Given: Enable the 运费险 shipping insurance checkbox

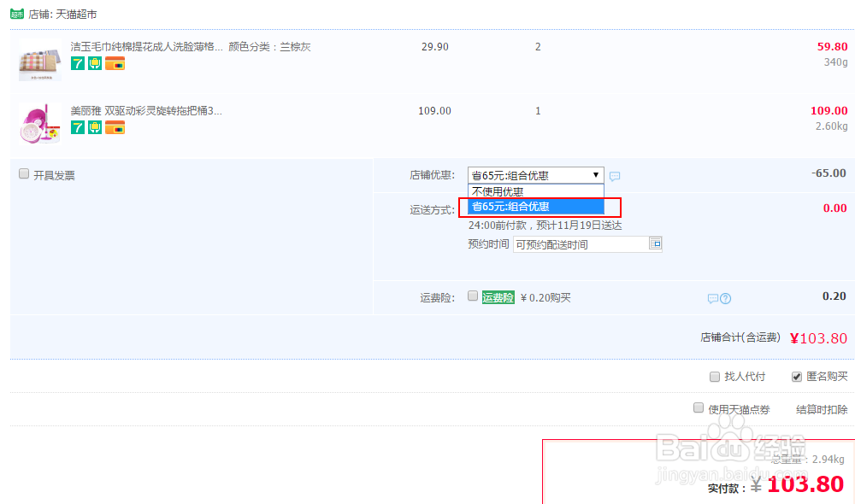Looking at the screenshot, I should [x=473, y=296].
